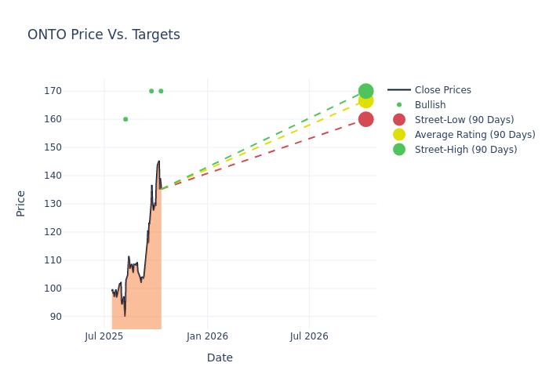Viewport: 549px width, 392px height.
Task: Click the later Bullish dot at price 170
Action: (x=161, y=91)
